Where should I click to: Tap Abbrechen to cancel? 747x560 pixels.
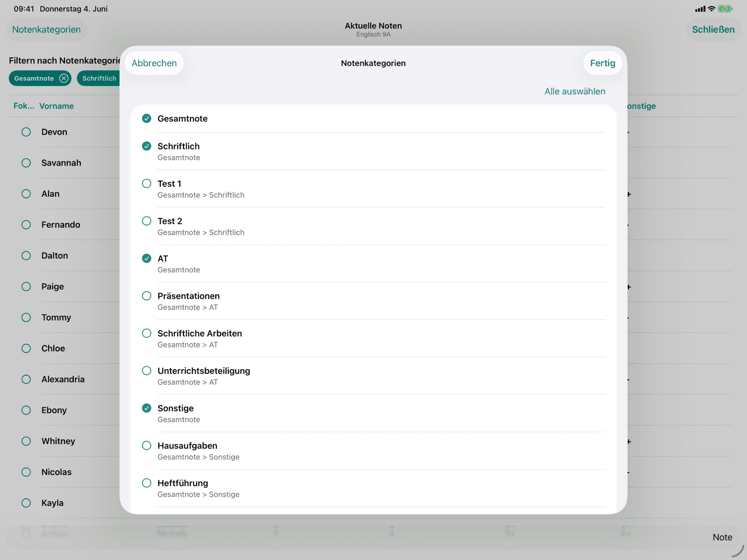coord(154,63)
